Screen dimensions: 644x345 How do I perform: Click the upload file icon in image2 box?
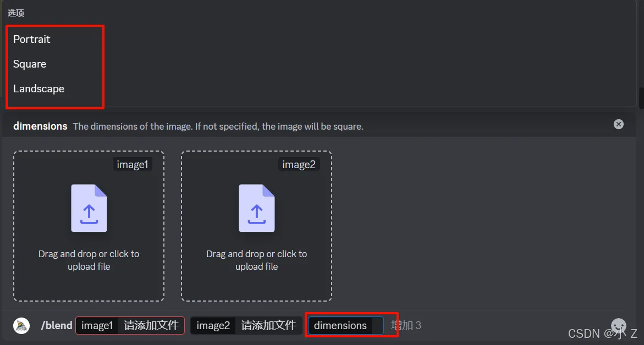(x=256, y=208)
